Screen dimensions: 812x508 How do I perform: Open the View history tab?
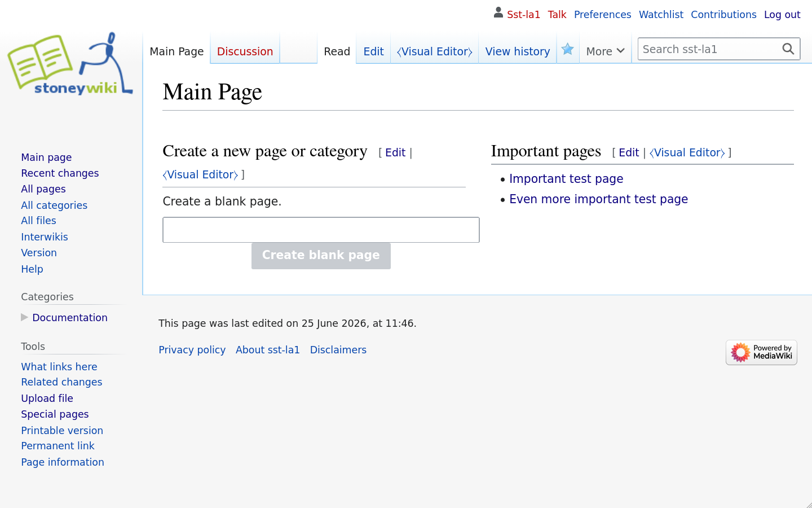point(517,51)
